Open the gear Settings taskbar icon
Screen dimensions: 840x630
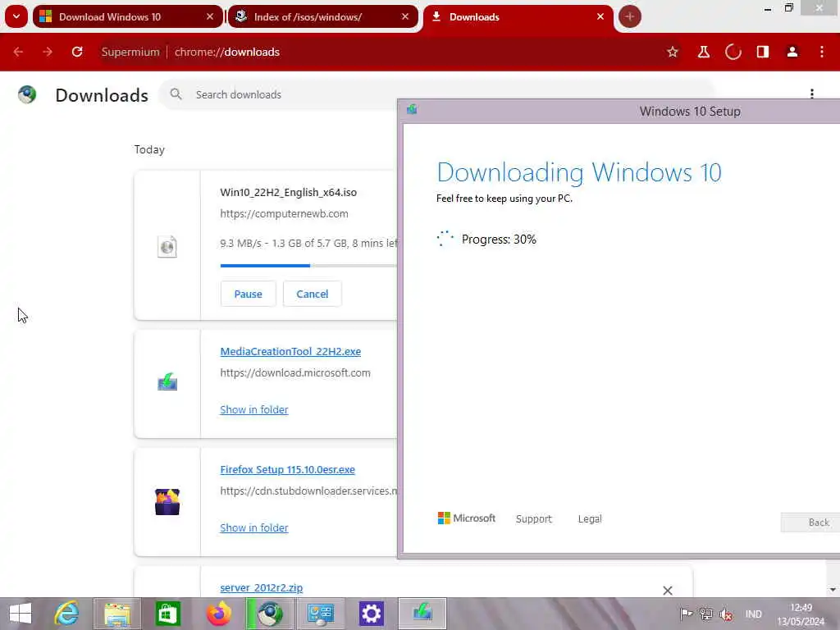coord(372,614)
